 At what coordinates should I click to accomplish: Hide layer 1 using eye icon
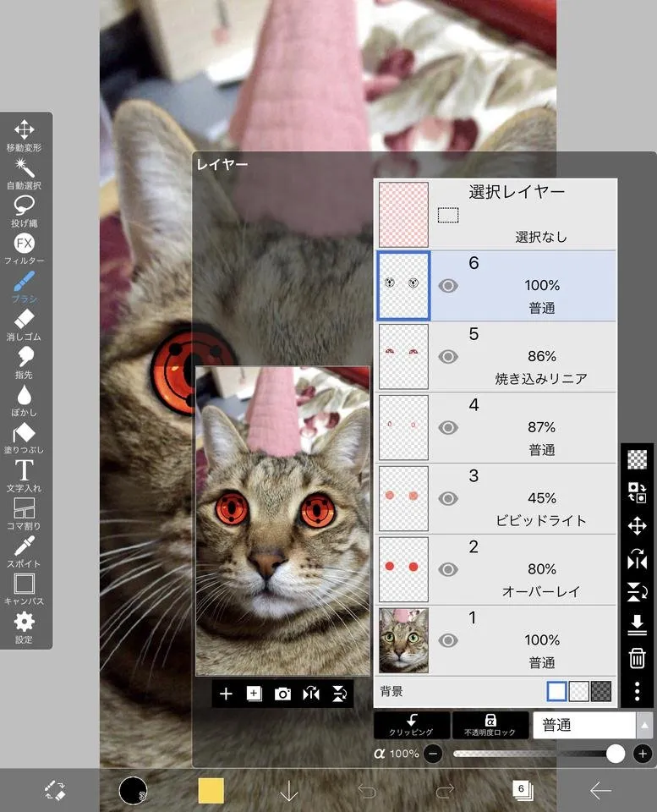coord(448,640)
